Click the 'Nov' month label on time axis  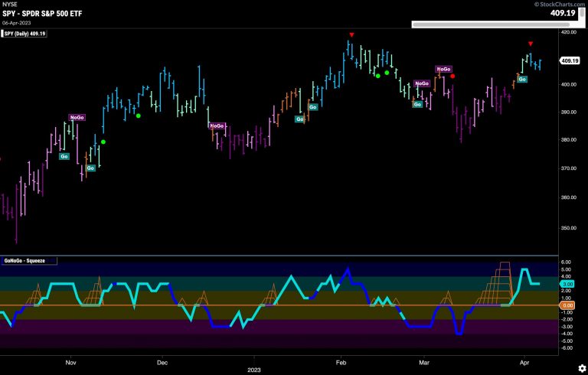[70, 363]
